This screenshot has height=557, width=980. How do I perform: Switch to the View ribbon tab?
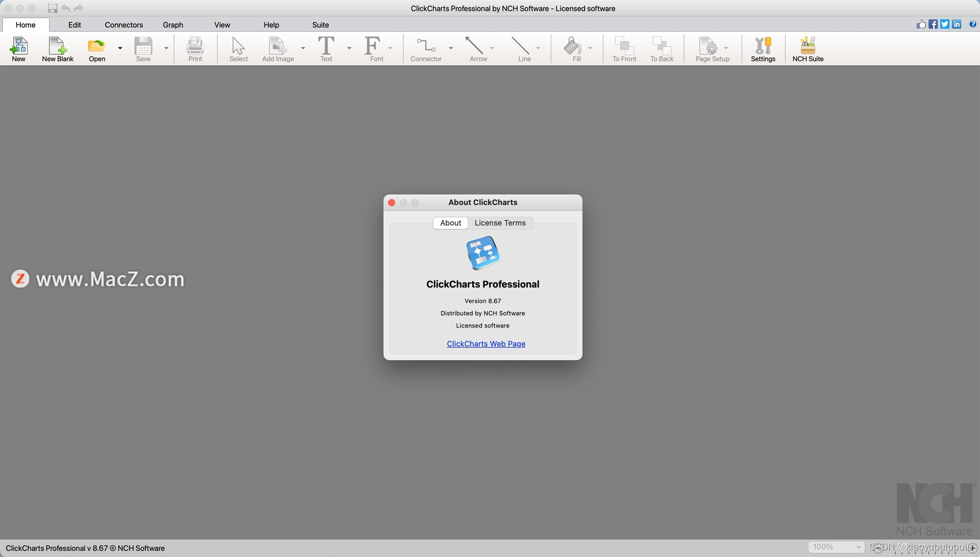(x=222, y=25)
